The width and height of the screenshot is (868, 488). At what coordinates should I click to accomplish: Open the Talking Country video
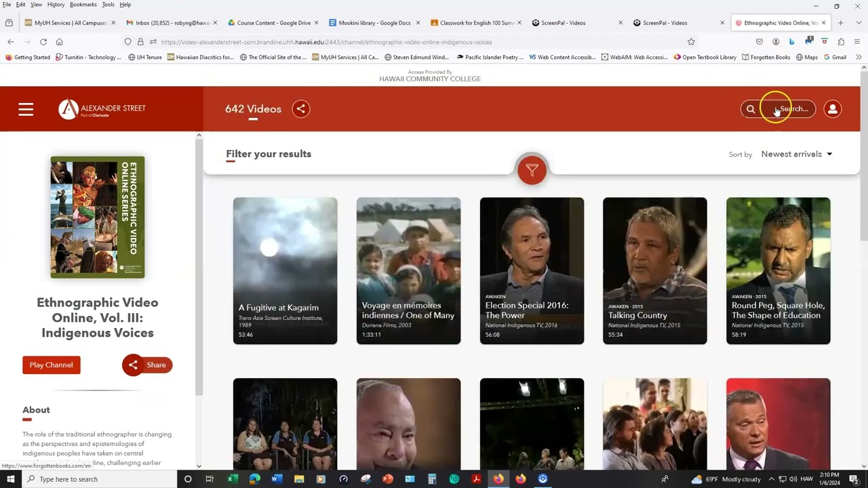pyautogui.click(x=655, y=270)
